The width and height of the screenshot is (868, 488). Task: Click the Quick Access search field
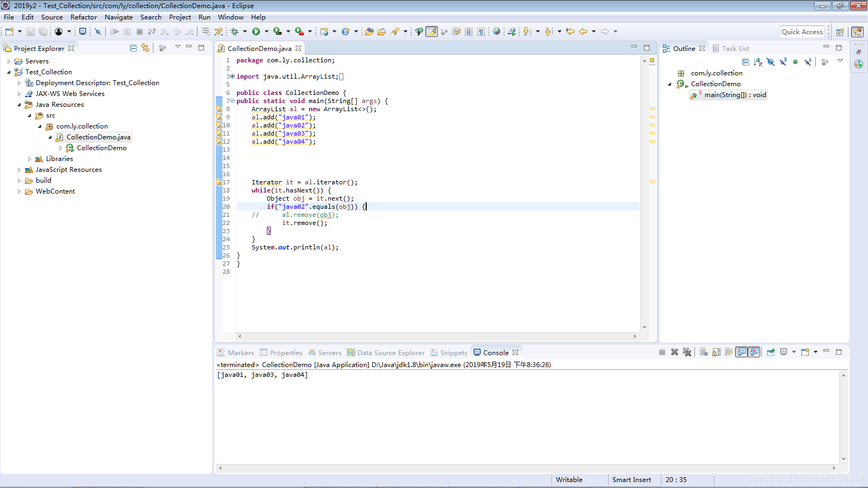[802, 31]
